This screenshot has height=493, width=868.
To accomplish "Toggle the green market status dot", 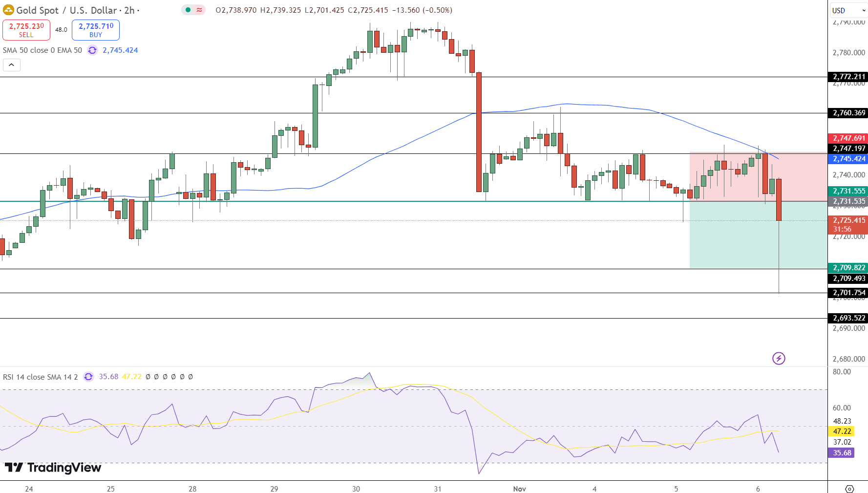I will point(188,10).
